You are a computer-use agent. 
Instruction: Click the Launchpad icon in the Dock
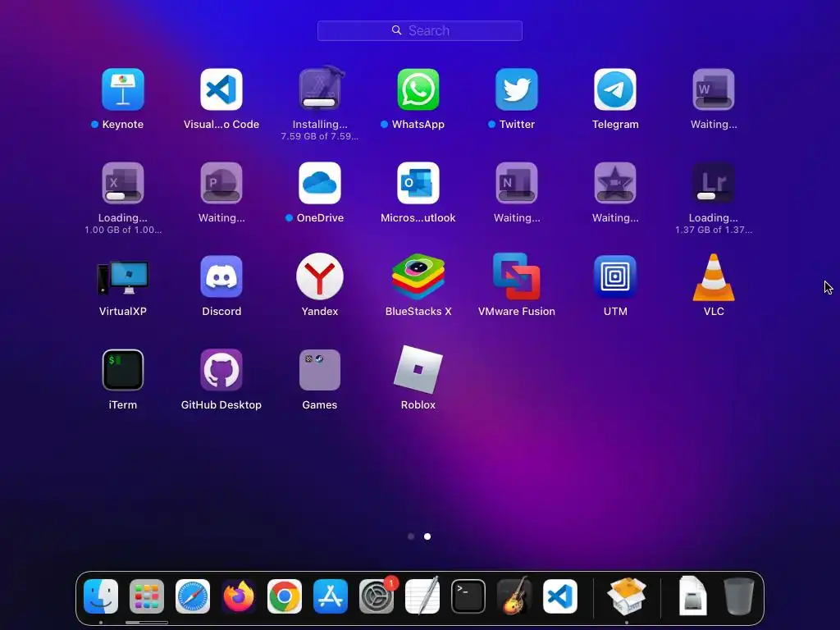click(x=147, y=596)
